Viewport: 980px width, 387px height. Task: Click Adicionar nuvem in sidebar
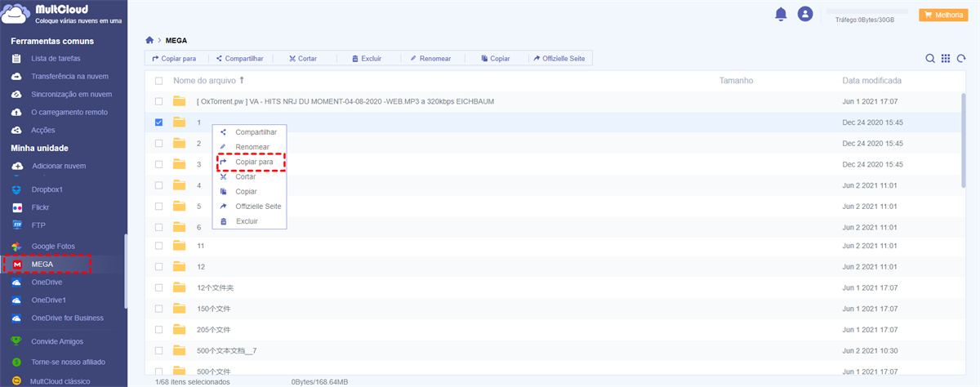(x=58, y=166)
